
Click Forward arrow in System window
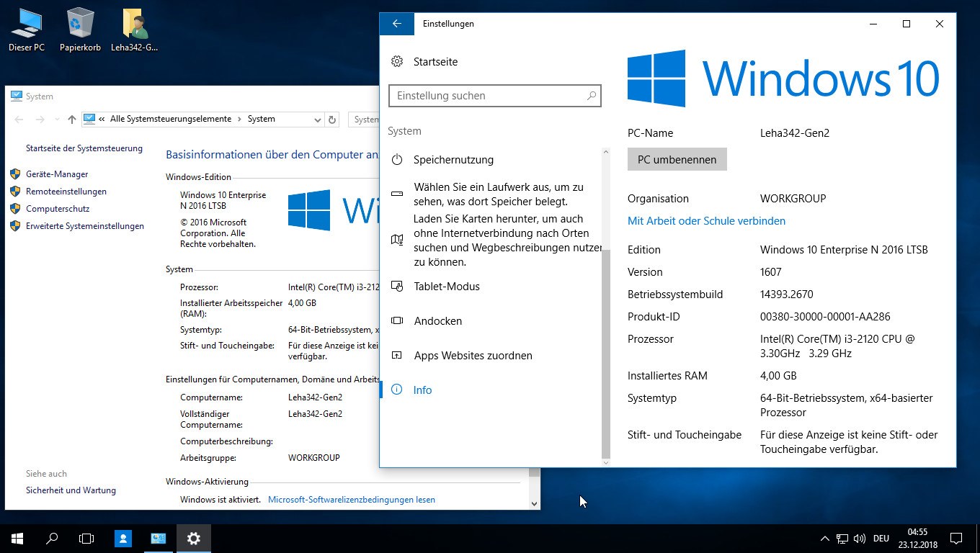tap(41, 120)
